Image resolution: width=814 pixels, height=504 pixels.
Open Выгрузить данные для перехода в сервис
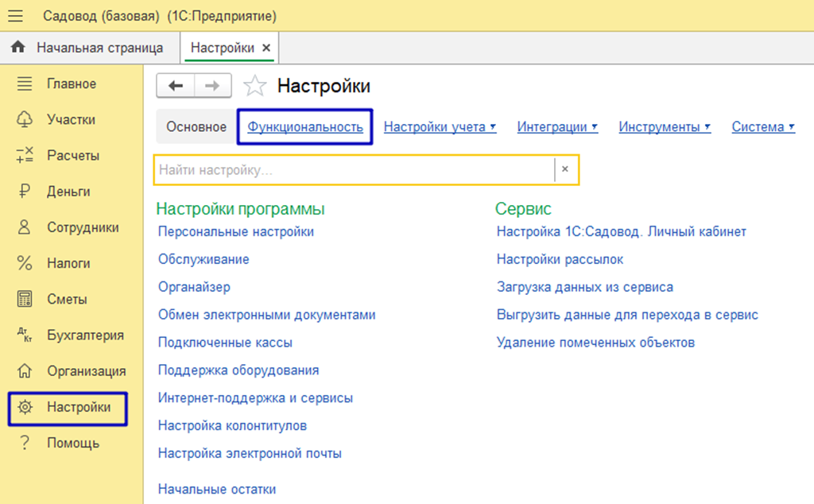[628, 315]
